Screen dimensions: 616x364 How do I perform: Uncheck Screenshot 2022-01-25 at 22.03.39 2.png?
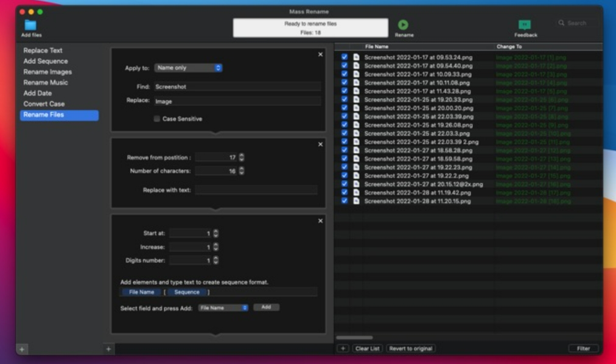[344, 142]
